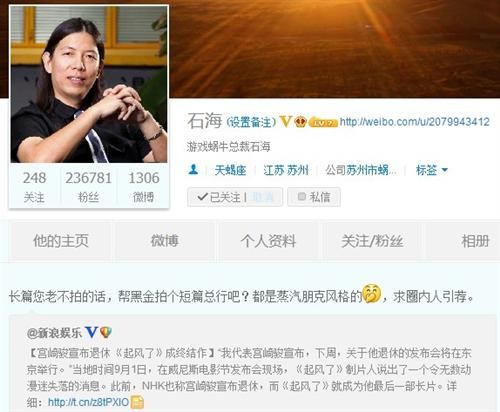
Task: Send a private message via 私信
Action: click(314, 197)
